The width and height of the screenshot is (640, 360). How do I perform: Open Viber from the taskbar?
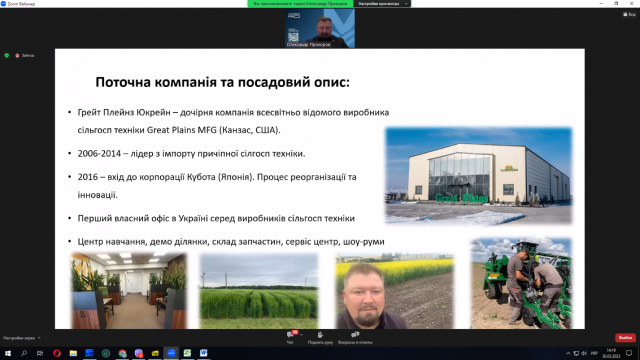pyautogui.click(x=139, y=353)
